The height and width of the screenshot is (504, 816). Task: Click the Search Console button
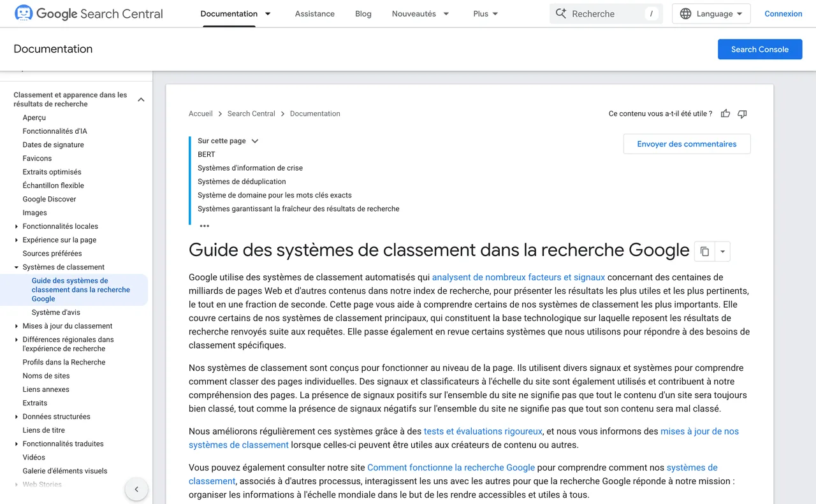(760, 49)
